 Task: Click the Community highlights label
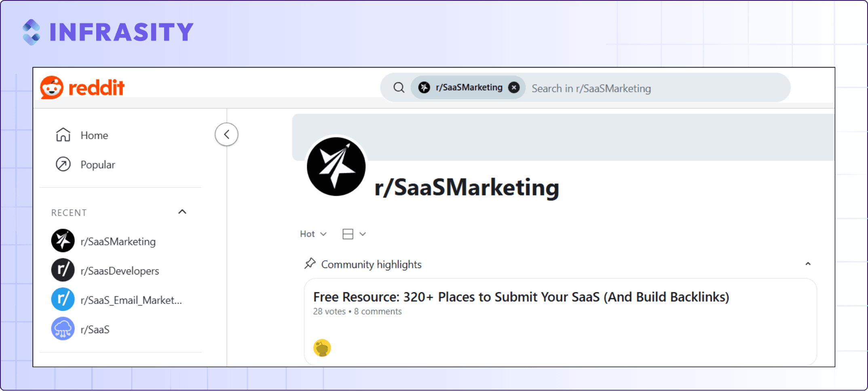371,264
